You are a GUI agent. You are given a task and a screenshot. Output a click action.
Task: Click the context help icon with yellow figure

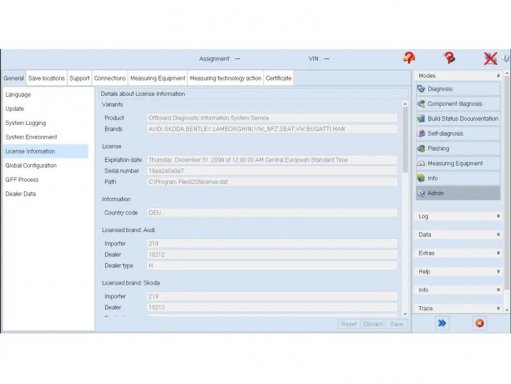[x=409, y=58]
